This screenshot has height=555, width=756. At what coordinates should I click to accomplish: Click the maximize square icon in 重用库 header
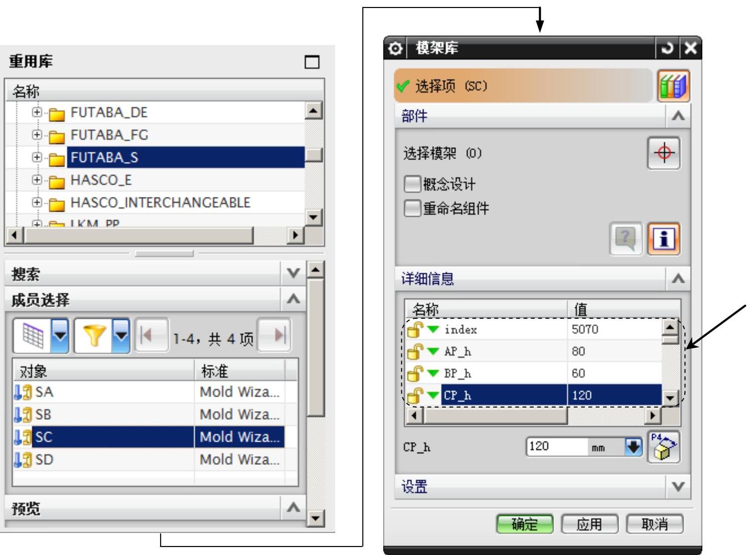coord(312,62)
